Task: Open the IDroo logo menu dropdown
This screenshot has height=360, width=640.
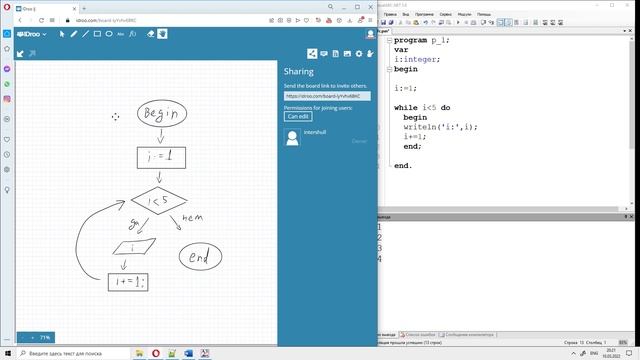Action: pyautogui.click(x=32, y=34)
